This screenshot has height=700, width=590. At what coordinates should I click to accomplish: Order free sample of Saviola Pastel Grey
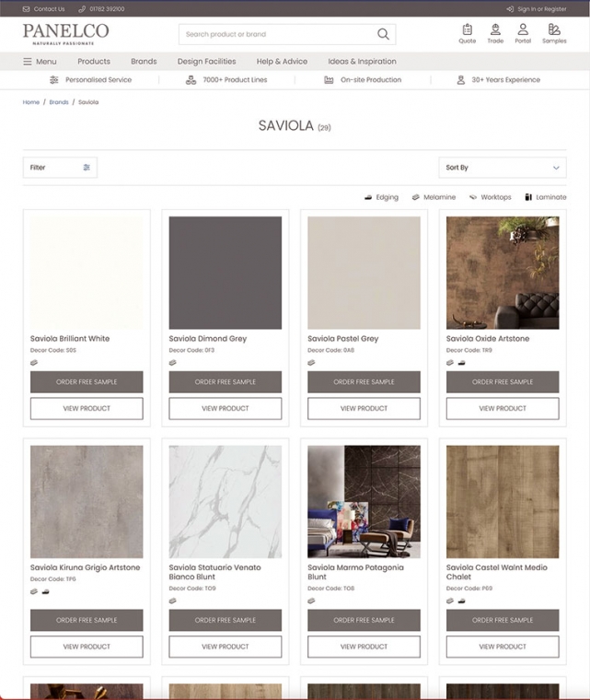(x=364, y=381)
